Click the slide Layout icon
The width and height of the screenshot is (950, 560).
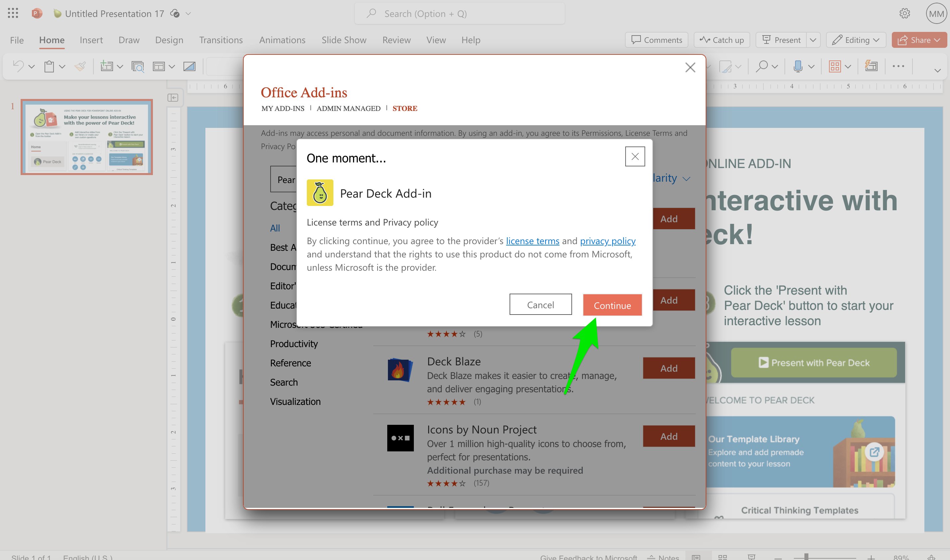pos(159,66)
